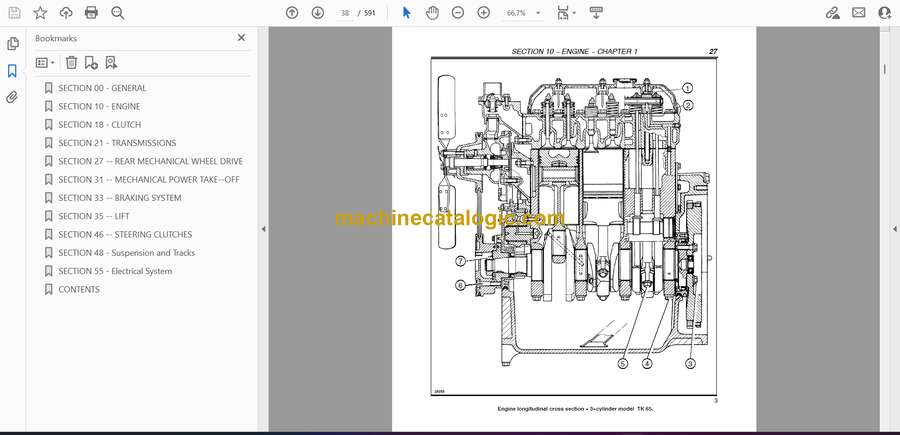This screenshot has width=900, height=435.
Task: Expand right tools pane arrow
Action: pos(894,229)
